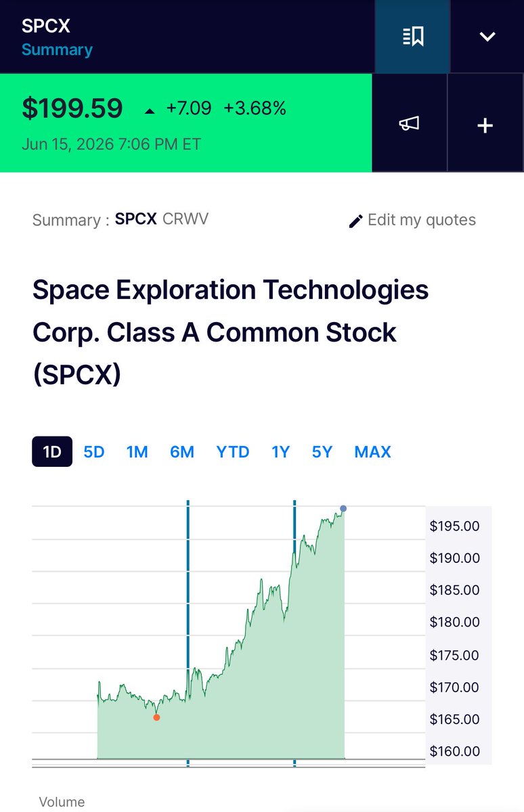Choose the 6M chart range
The height and width of the screenshot is (812, 524).
(x=182, y=452)
